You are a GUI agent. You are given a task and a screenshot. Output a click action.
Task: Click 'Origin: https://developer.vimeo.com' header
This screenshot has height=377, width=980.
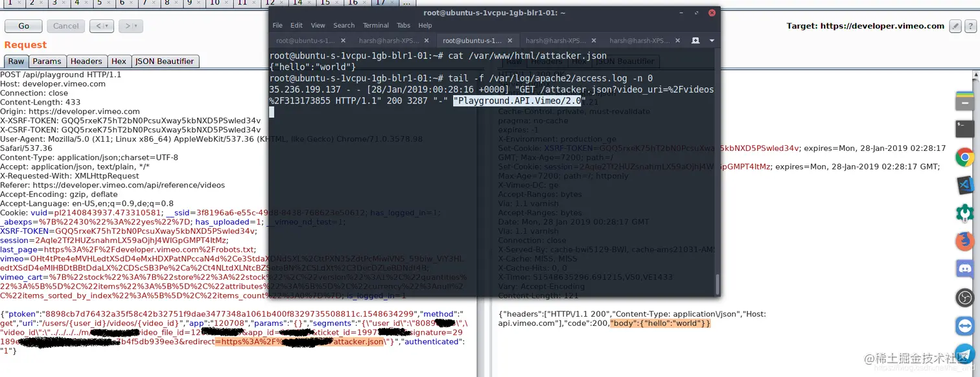(70, 111)
